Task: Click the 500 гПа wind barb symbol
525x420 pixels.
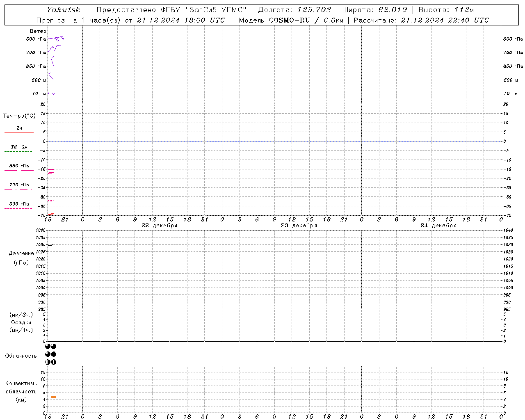Action: 56,39
